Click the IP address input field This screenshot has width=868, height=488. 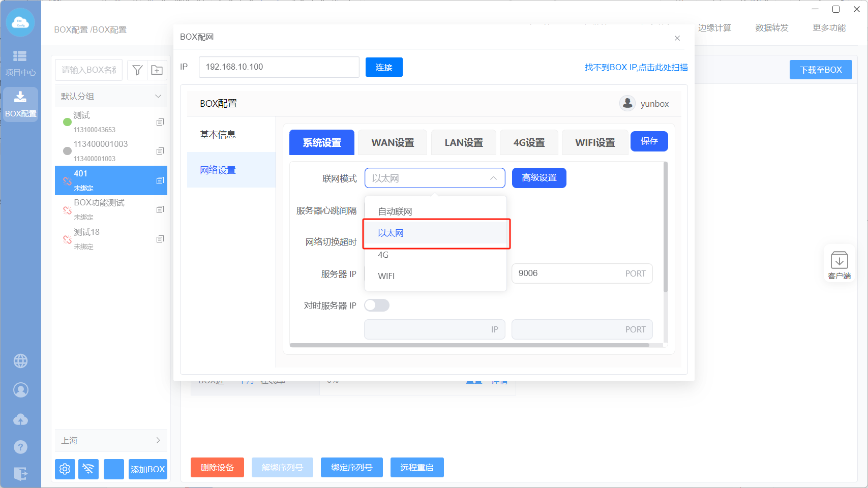coord(279,67)
